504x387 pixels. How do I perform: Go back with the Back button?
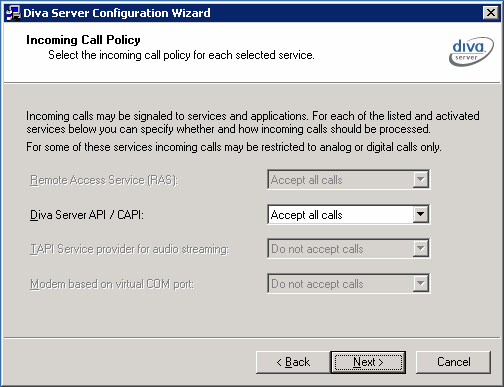(x=293, y=362)
